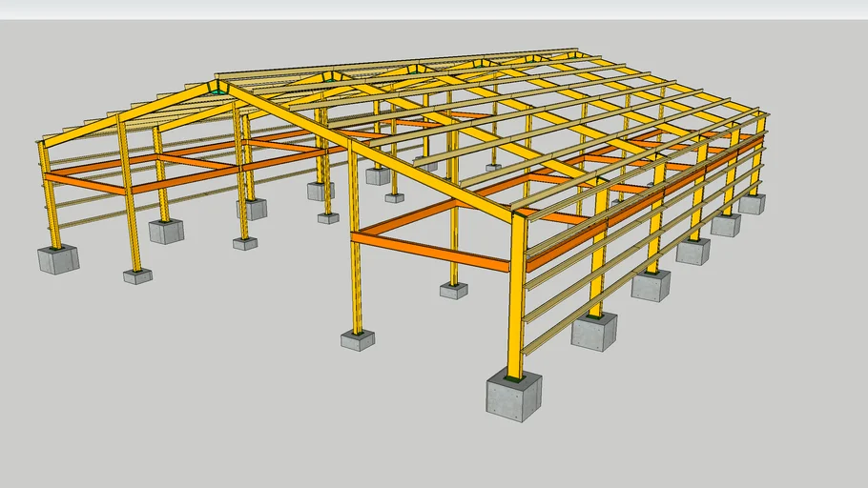
Task: Click the footing under the front gable center column
Action: (358, 340)
